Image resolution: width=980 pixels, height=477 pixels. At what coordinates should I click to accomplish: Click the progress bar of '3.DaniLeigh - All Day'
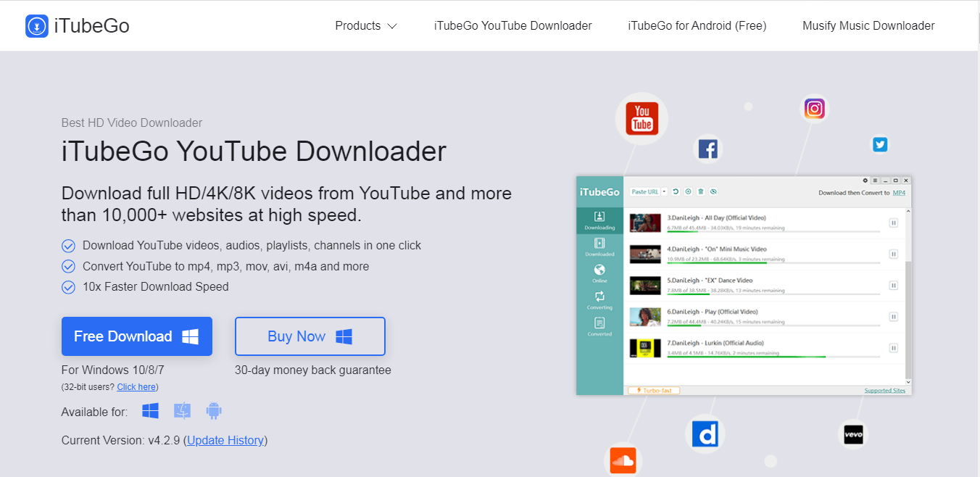click(x=773, y=232)
